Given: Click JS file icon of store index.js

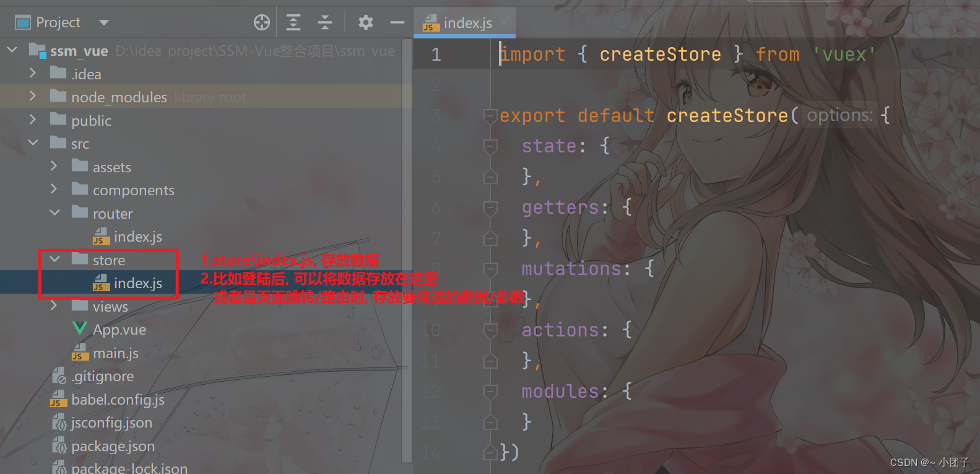Looking at the screenshot, I should click(101, 283).
